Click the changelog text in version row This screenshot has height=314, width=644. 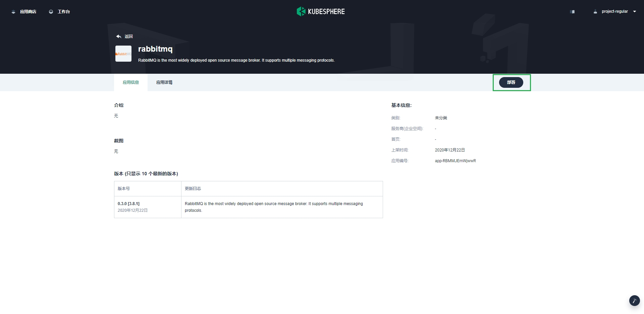coord(274,207)
